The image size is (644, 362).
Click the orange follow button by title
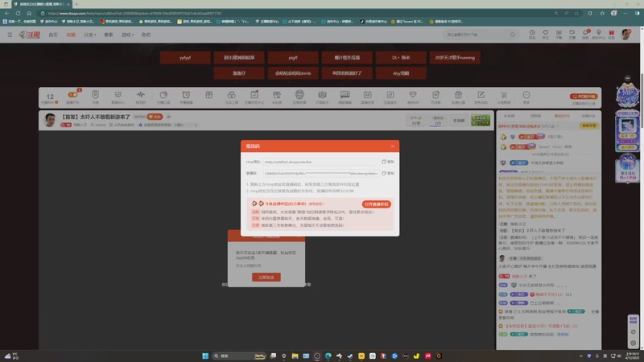(155, 117)
